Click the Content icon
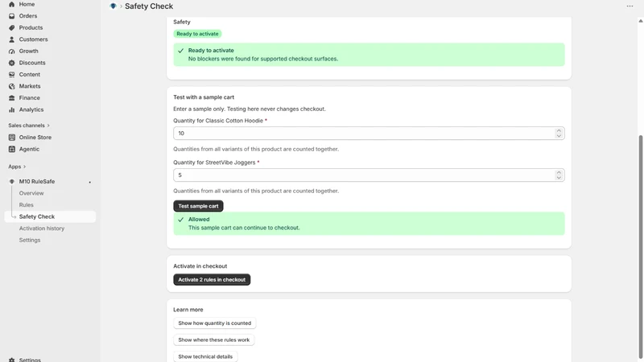 click(11, 75)
